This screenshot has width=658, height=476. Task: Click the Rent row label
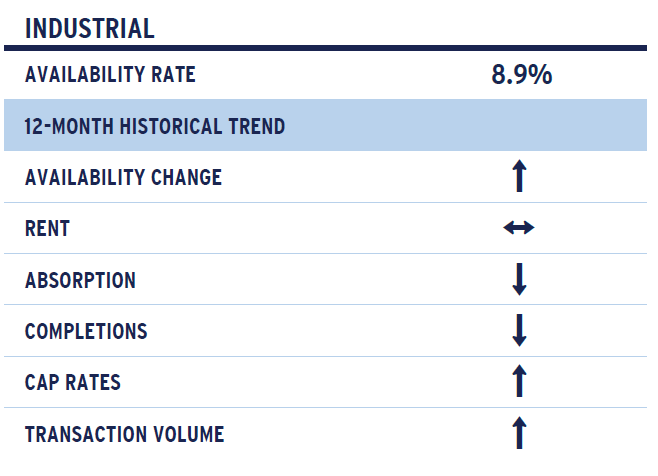click(47, 229)
